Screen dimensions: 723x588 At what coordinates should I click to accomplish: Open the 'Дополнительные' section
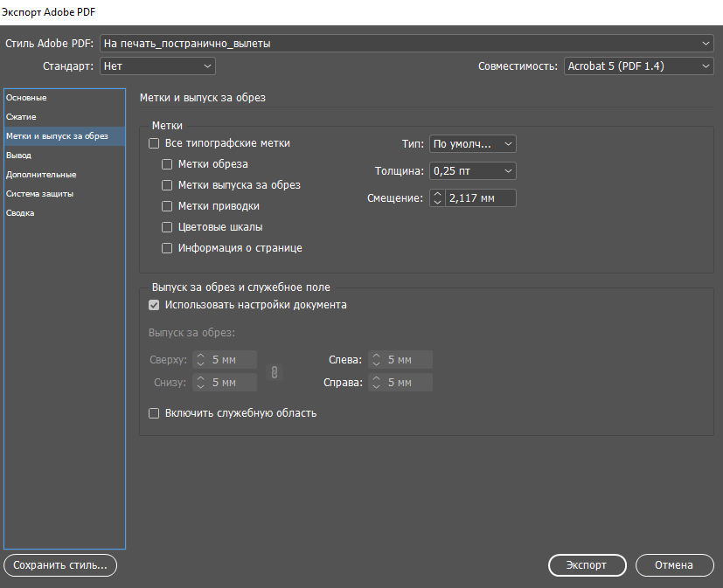click(x=65, y=175)
